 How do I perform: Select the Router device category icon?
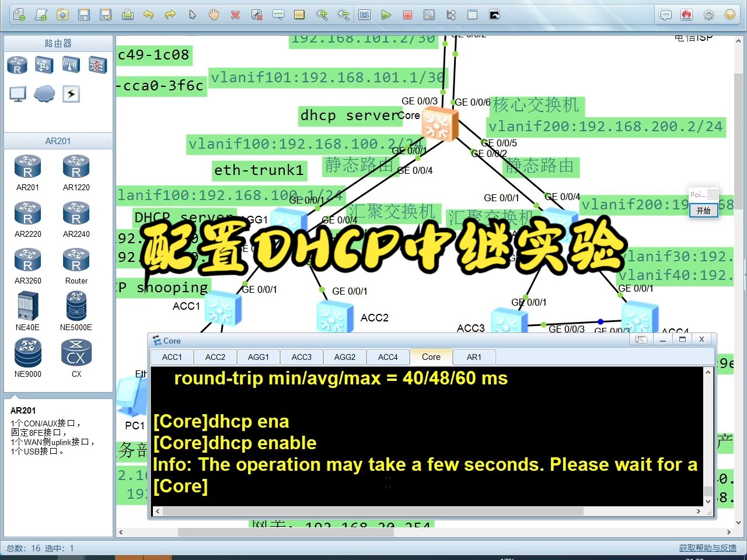click(18, 65)
